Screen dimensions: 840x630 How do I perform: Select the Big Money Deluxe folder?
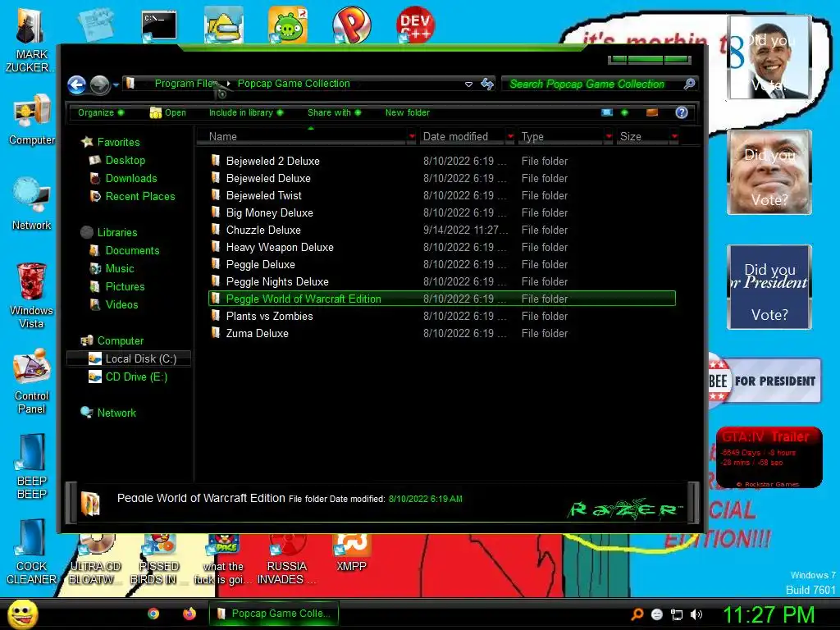442,212
